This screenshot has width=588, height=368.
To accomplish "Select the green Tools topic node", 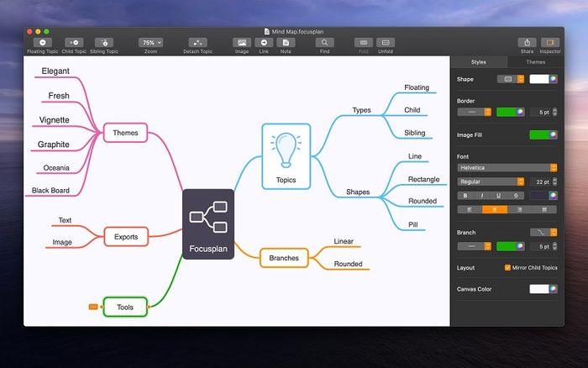I will pyautogui.click(x=125, y=307).
